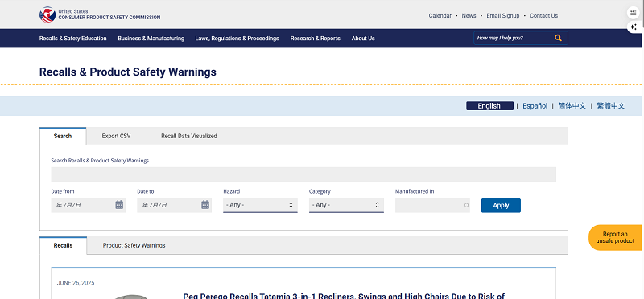The width and height of the screenshot is (644, 299).
Task: Open the Date from calendar picker icon
Action: [x=119, y=205]
